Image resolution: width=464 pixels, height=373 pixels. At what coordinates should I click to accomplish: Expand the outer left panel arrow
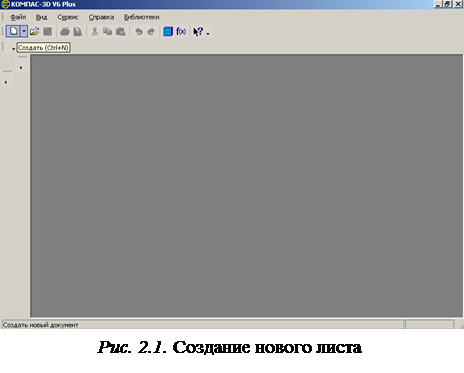tap(6, 82)
